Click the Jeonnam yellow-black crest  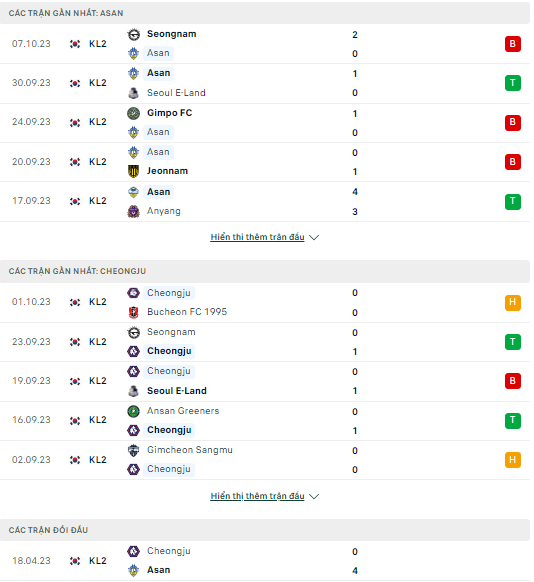134,171
